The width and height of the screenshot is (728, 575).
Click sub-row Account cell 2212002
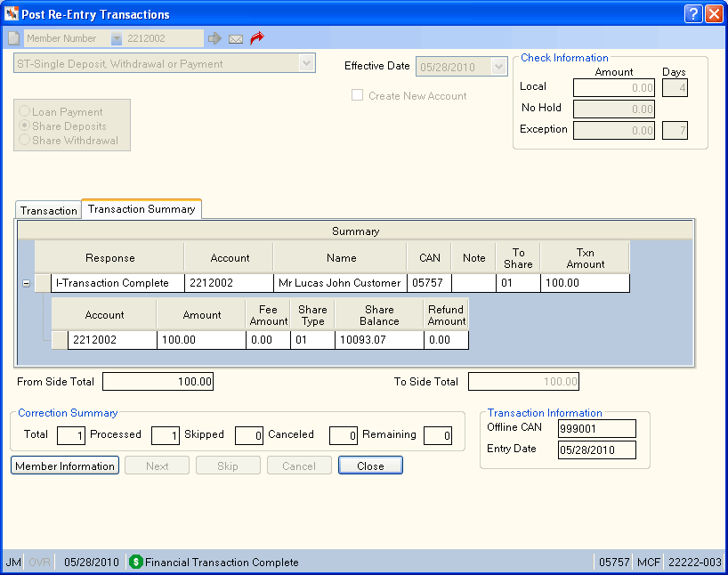pos(112,339)
